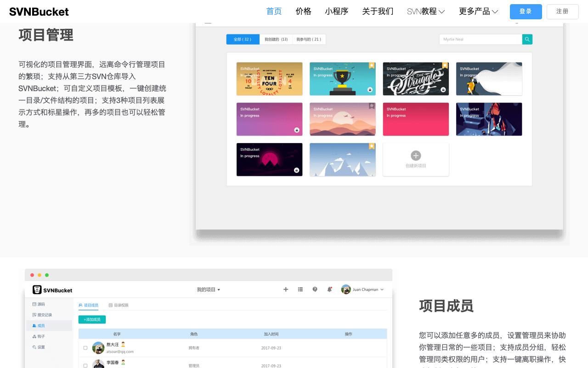Click the +添加成员 button
The width and height of the screenshot is (588, 368).
tap(92, 319)
